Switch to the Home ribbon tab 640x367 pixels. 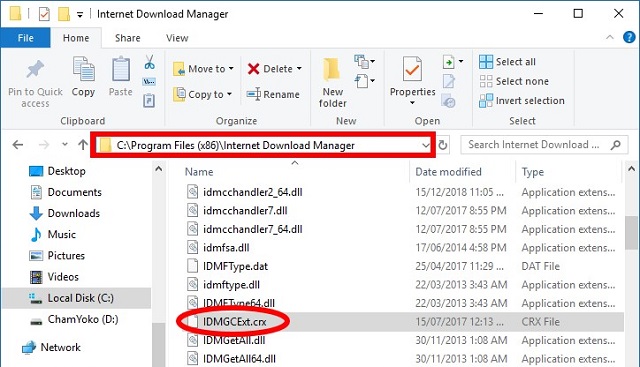pyautogui.click(x=76, y=38)
